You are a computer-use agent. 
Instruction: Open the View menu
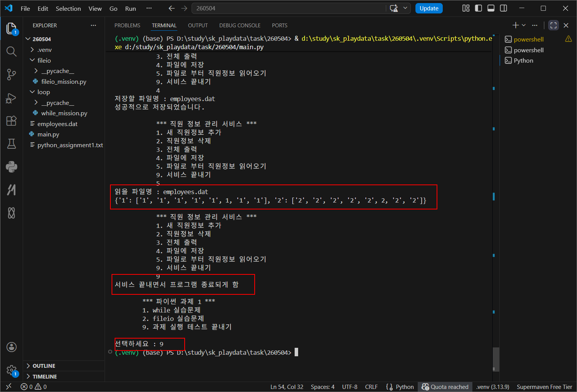click(x=95, y=8)
